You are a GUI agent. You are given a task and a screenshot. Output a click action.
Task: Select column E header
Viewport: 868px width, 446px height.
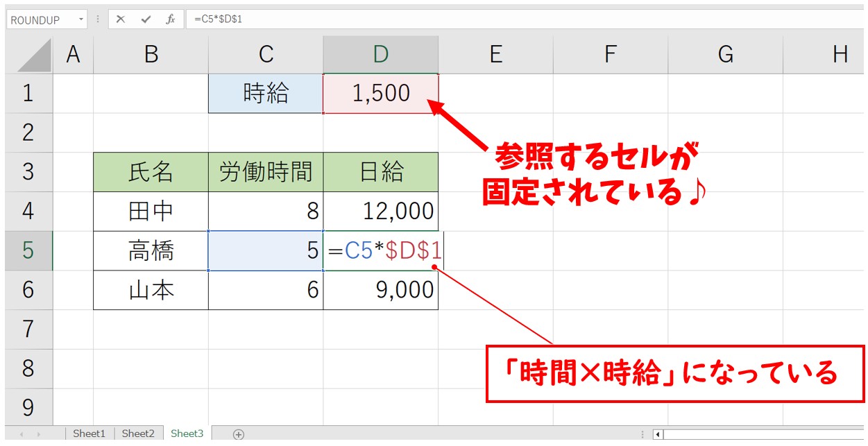pos(495,55)
